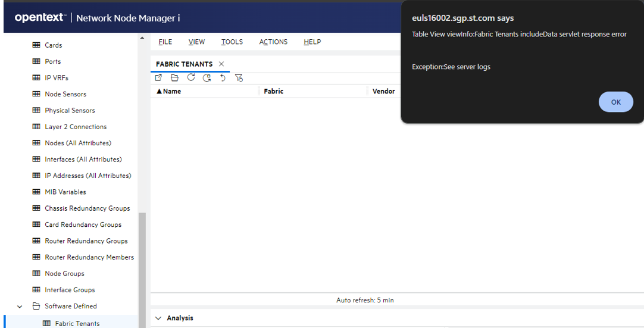Click the table icon beside IP Addresses (All Attributes)
644x328 pixels.
tap(36, 176)
